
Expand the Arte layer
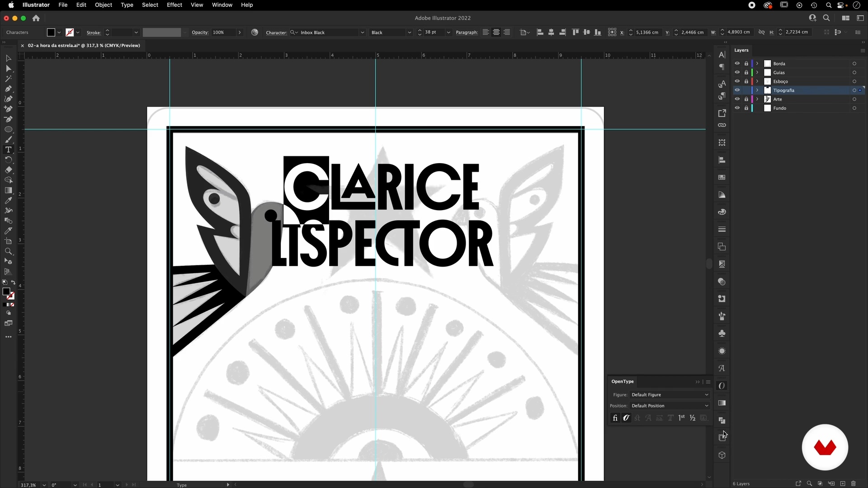757,99
